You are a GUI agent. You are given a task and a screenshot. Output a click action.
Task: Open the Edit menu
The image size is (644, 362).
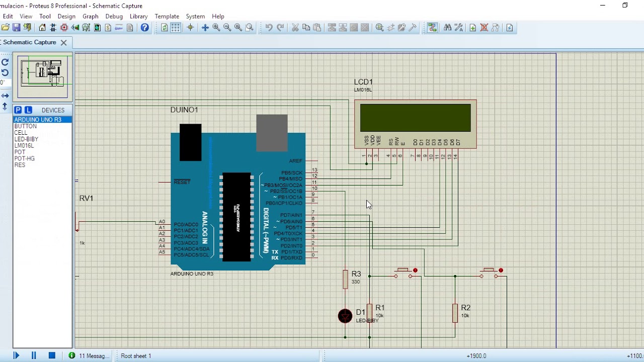[8, 16]
